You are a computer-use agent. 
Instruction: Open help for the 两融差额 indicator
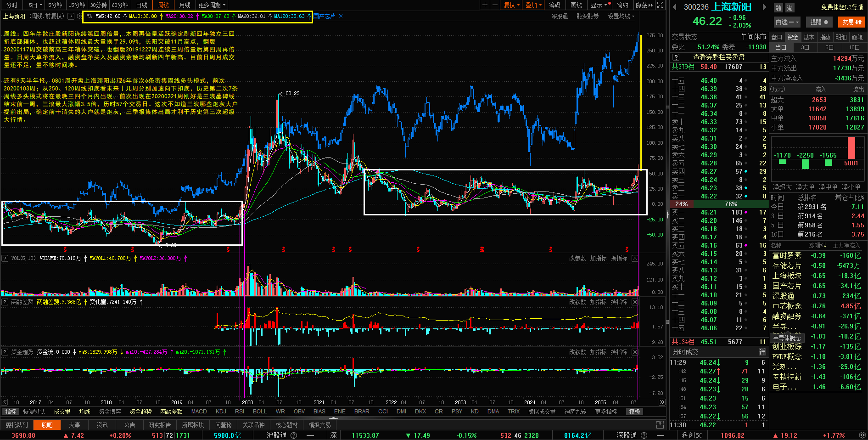[x=5, y=302]
